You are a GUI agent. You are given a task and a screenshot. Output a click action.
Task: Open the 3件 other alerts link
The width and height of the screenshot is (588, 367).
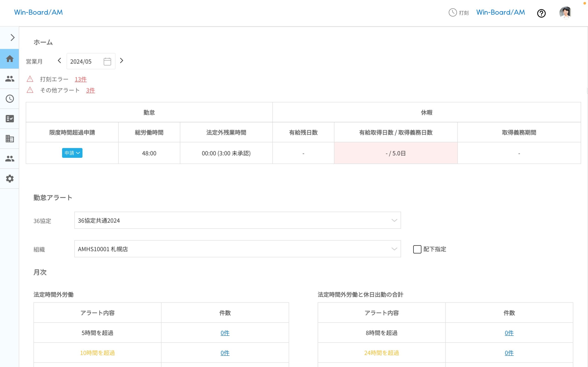click(x=90, y=90)
